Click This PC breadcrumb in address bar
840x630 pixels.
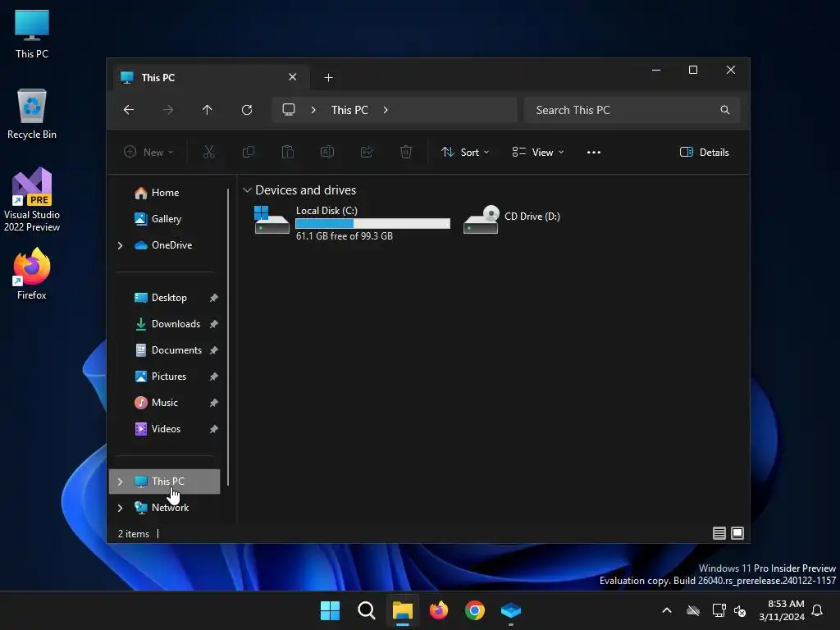click(349, 110)
